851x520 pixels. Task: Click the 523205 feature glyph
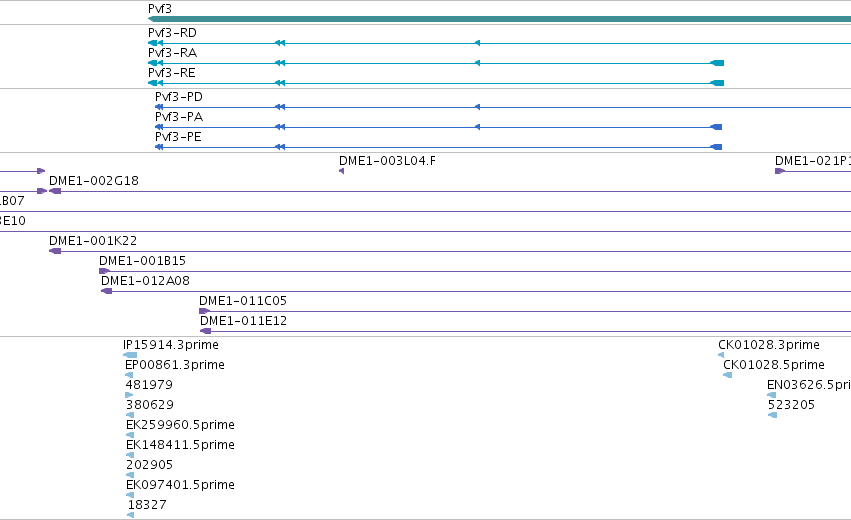point(773,416)
